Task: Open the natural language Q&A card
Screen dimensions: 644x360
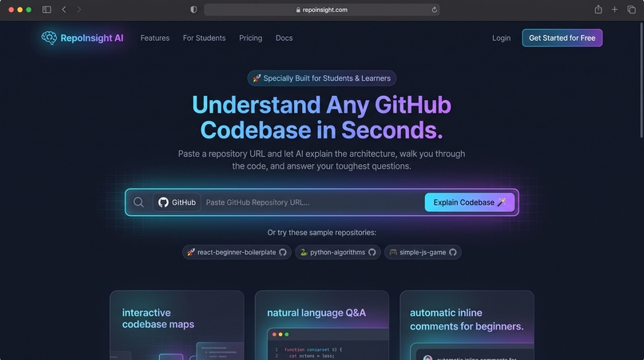Action: coord(322,325)
